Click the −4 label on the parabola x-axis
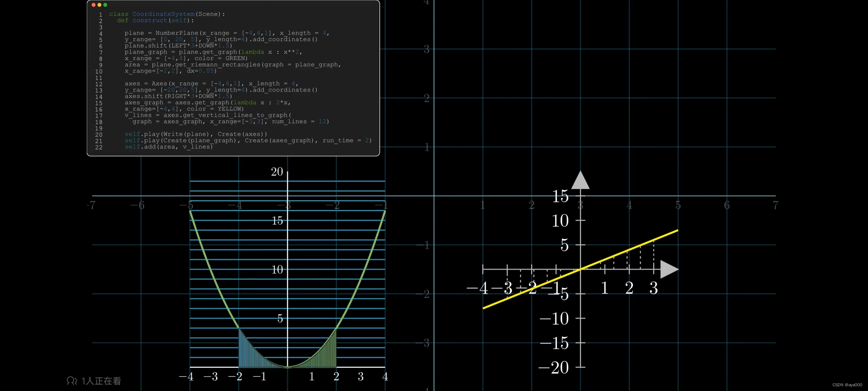The height and width of the screenshot is (391, 868). coord(186,377)
